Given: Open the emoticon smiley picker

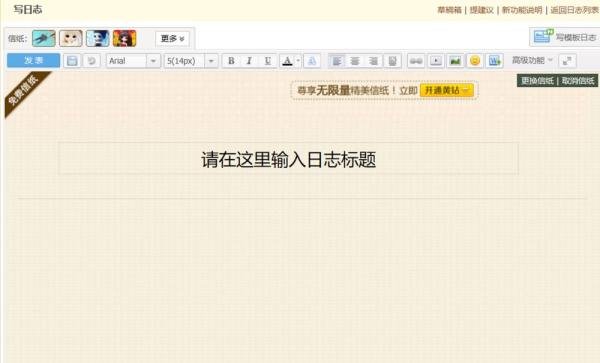Looking at the screenshot, I should (475, 61).
